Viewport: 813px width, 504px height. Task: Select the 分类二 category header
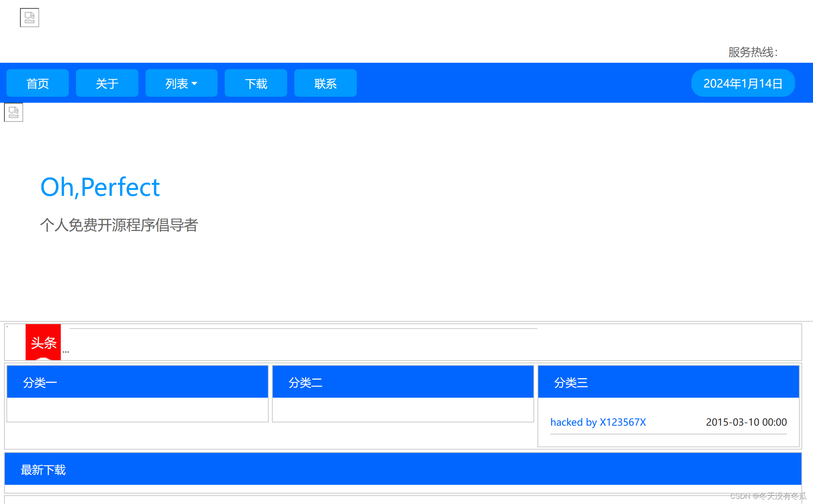(306, 382)
